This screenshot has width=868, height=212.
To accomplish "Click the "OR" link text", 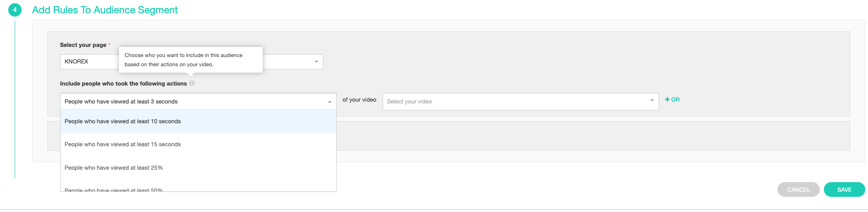I will [676, 99].
